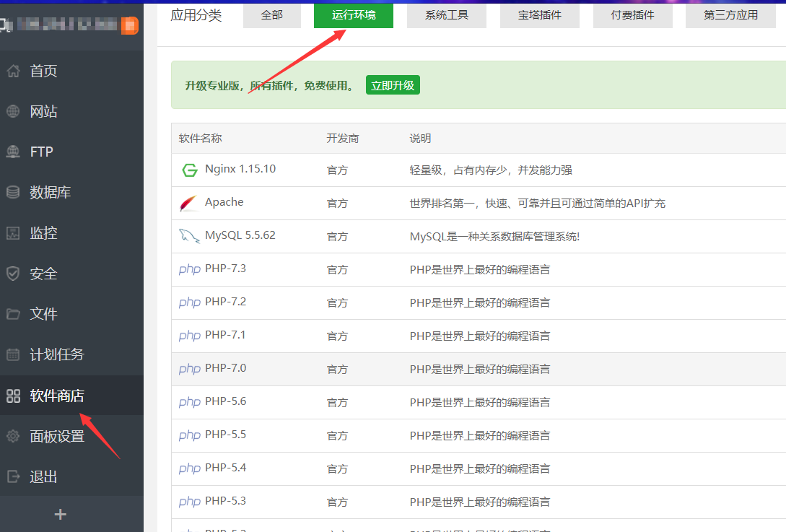Click the php logo for PHP-5.4
This screenshot has height=532, width=786.
click(190, 468)
